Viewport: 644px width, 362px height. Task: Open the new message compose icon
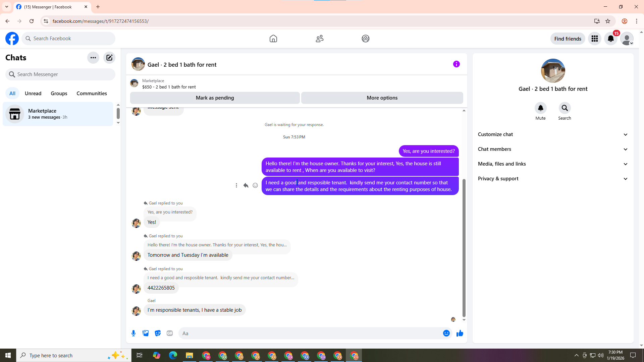point(109,58)
